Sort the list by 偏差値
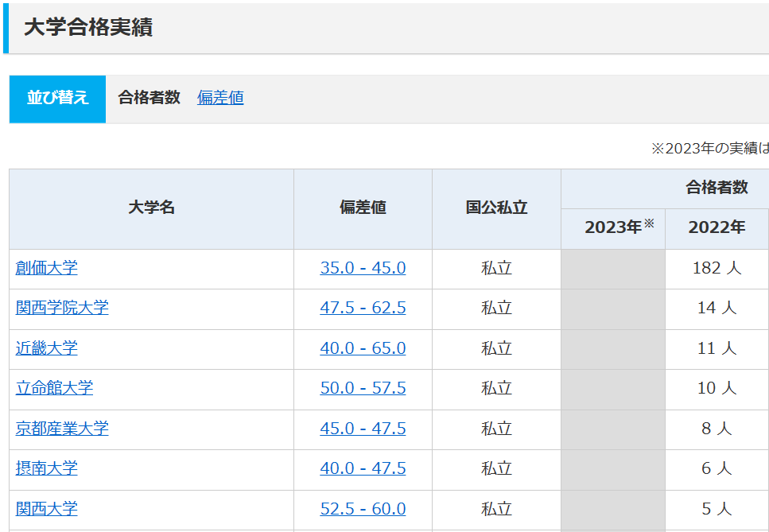Viewport: 769px width, 532px height. pyautogui.click(x=220, y=98)
